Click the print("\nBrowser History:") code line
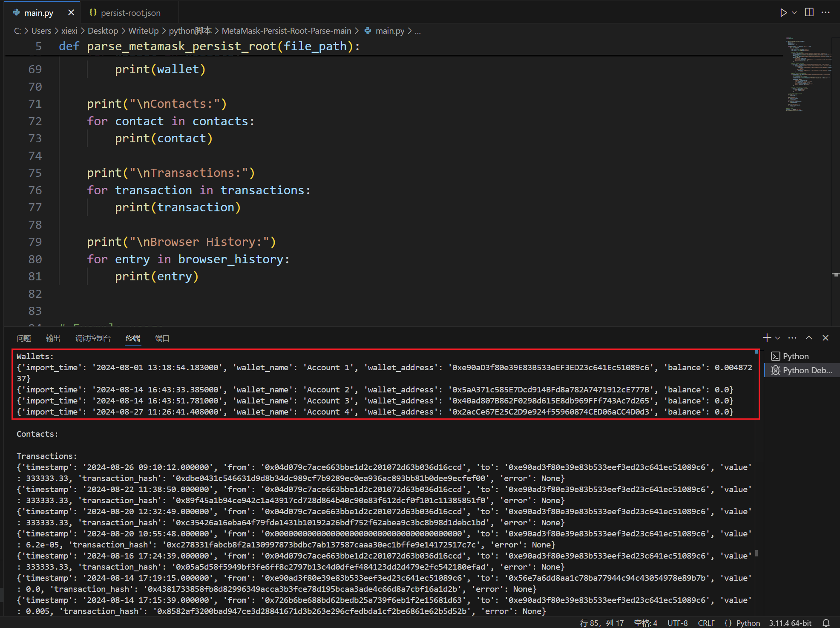 coord(181,242)
